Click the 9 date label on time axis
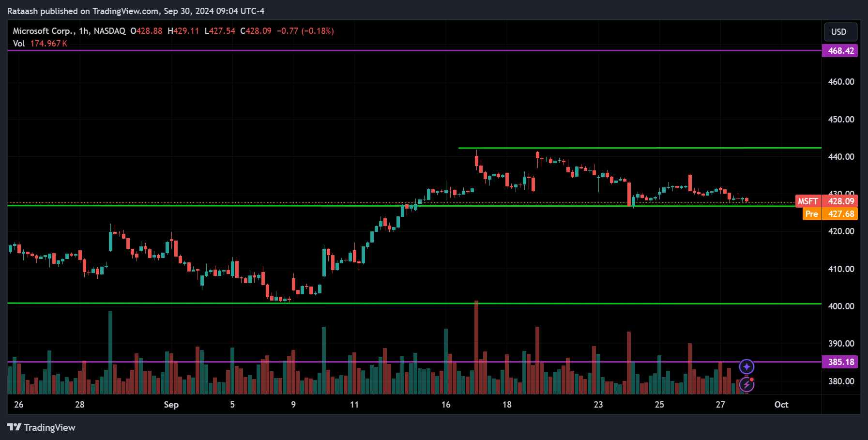Image resolution: width=868 pixels, height=440 pixels. tap(293, 405)
